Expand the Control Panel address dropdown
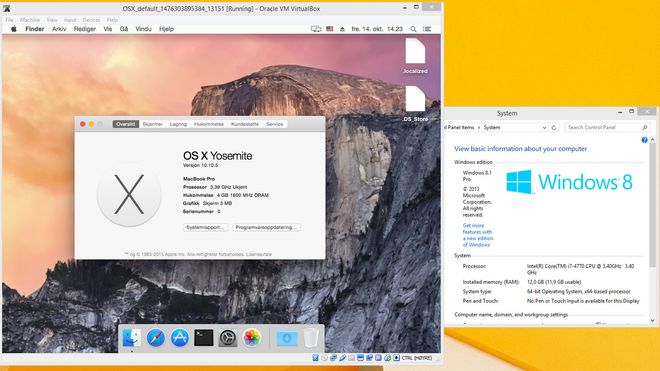This screenshot has height=371, width=660. pos(544,127)
